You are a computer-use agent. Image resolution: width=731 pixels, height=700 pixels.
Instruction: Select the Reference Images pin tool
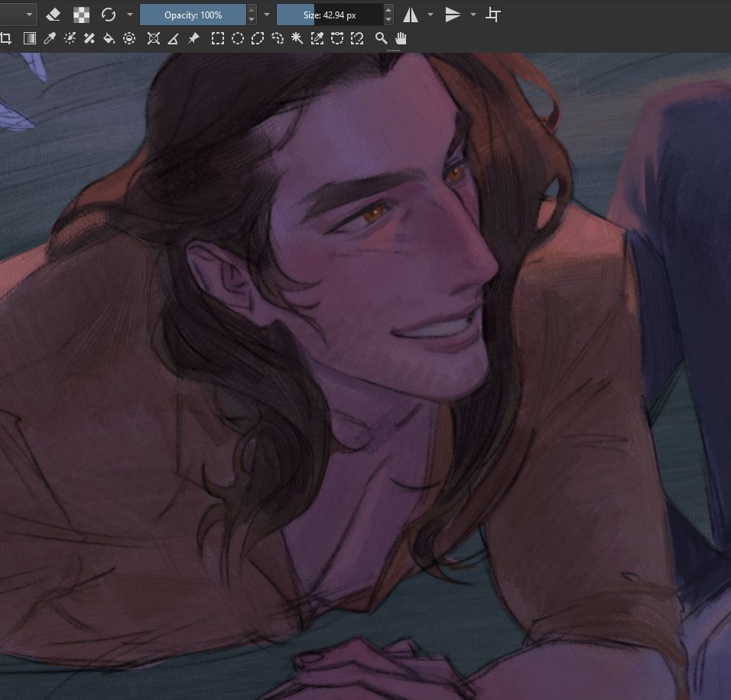point(193,38)
